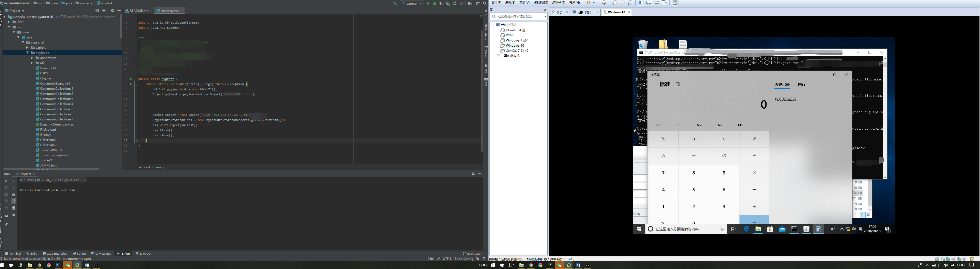Open the Run configuration exptest dropdown
Screen dimensions: 980x269
coord(412,3)
